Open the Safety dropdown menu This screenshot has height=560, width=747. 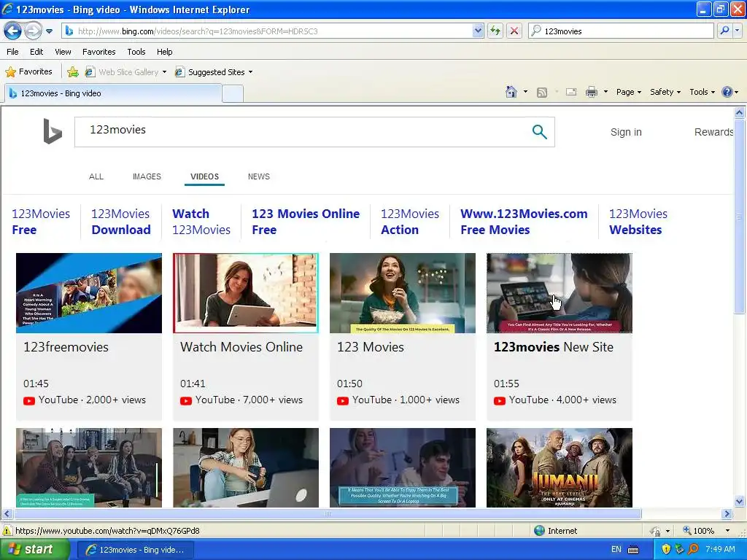tap(665, 92)
